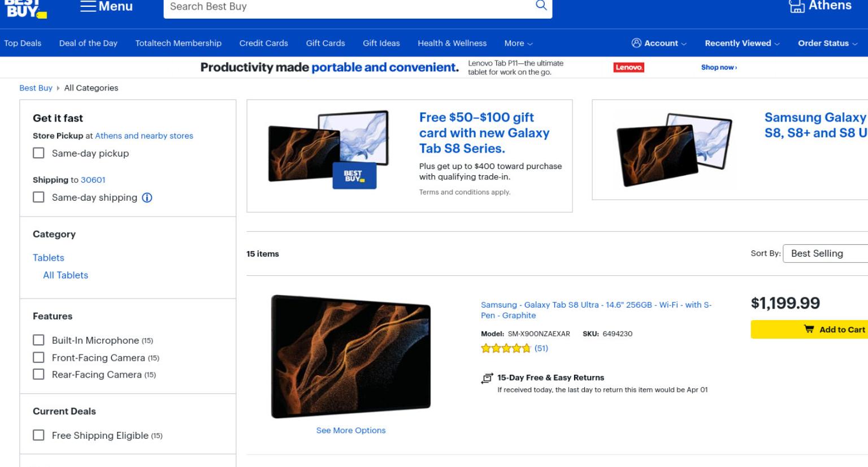Open Gift Cards page
The image size is (868, 467).
coord(325,43)
